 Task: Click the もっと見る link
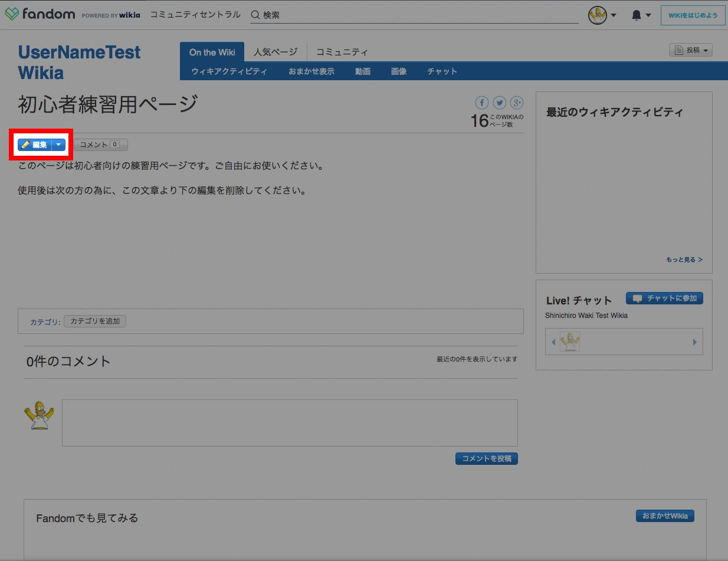[684, 260]
